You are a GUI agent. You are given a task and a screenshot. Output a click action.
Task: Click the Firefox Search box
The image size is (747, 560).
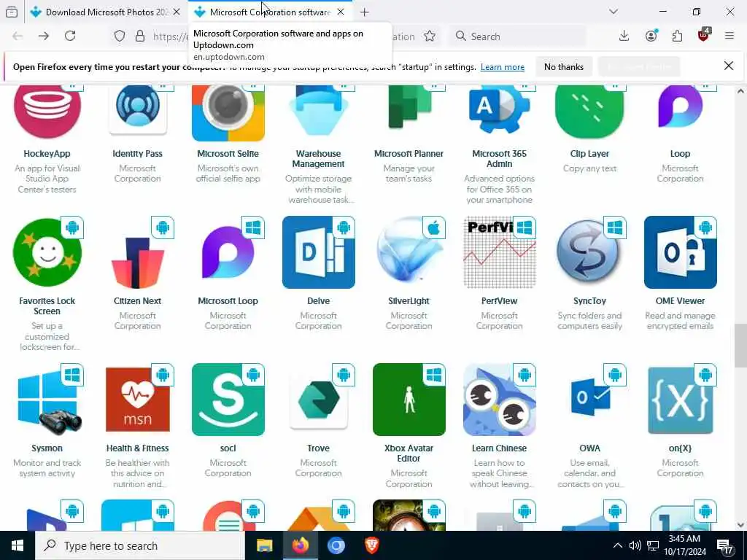point(517,36)
